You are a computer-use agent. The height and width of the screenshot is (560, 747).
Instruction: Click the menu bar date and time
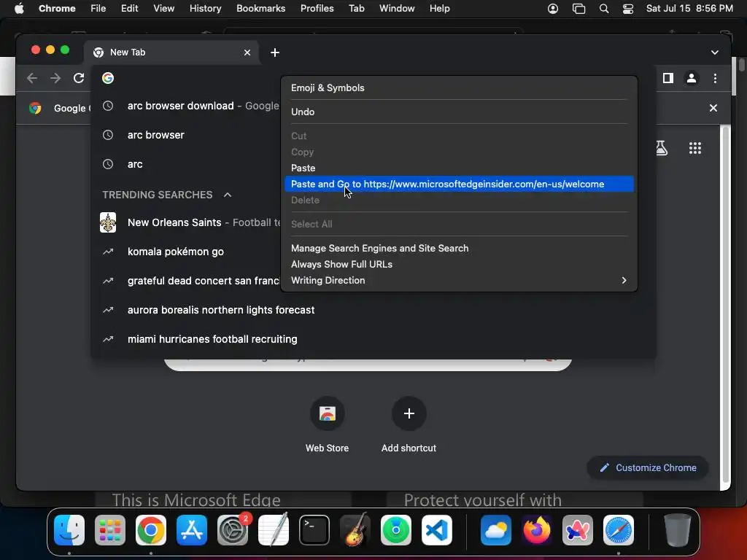coord(689,9)
